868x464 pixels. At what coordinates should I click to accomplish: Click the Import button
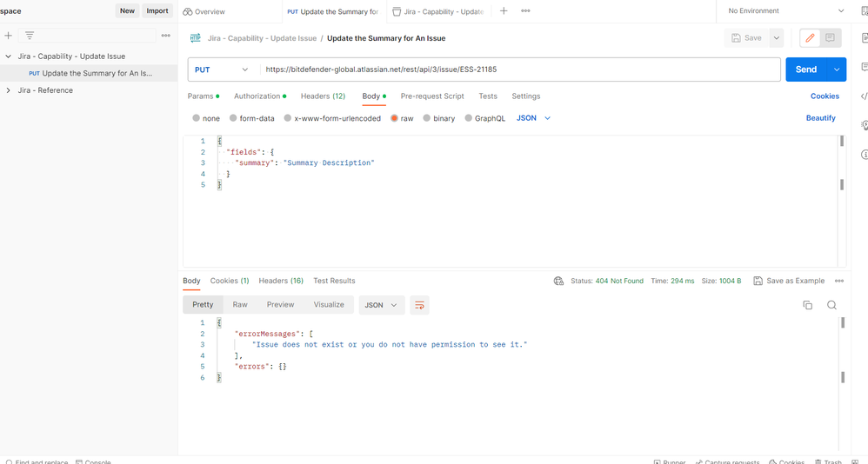point(157,10)
